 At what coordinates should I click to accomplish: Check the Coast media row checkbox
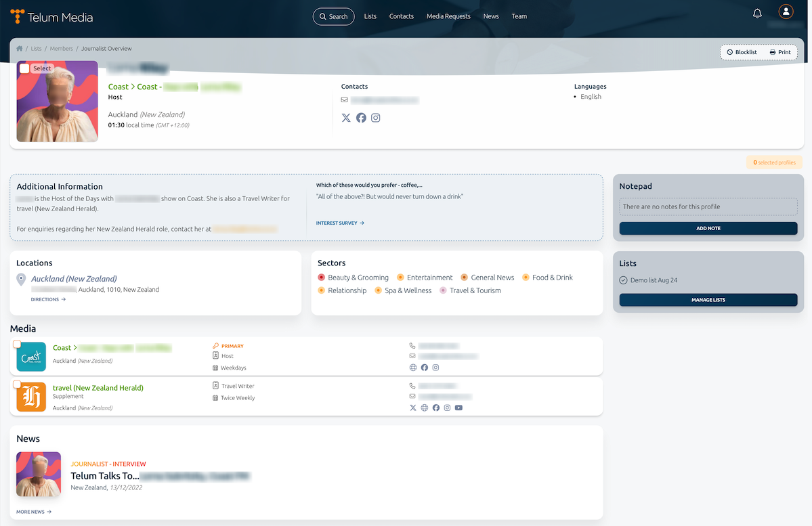(17, 344)
